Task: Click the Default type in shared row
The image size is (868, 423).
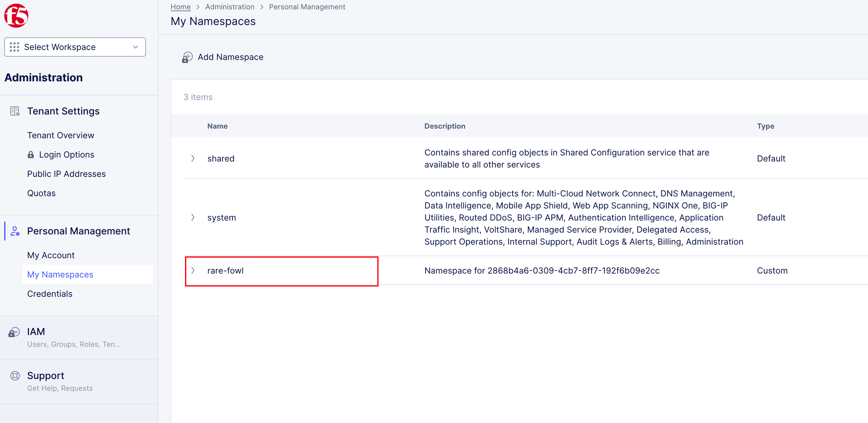Action: 771,158
